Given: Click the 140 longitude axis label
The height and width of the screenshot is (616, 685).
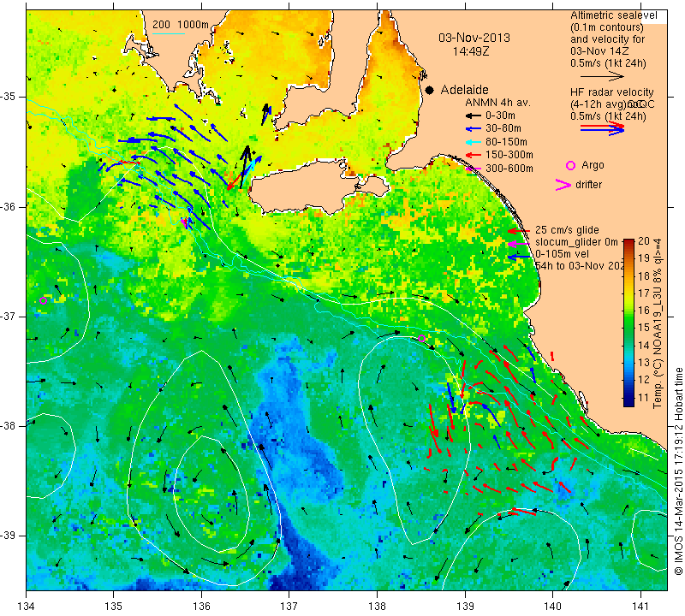Looking at the screenshot, I should [552, 607].
